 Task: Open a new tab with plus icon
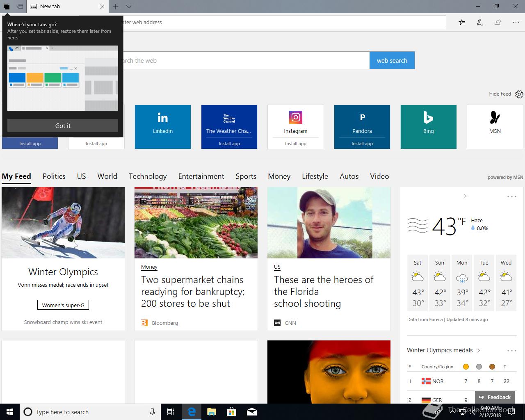116,7
